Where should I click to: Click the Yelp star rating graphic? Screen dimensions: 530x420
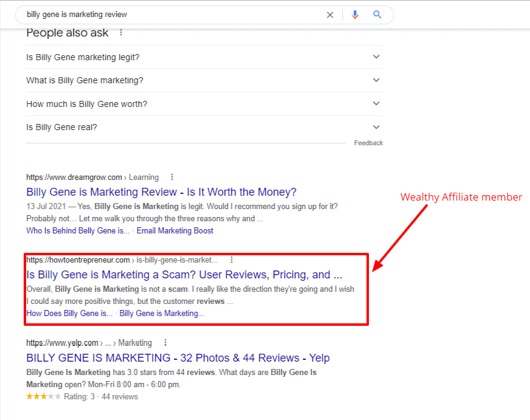(44, 396)
